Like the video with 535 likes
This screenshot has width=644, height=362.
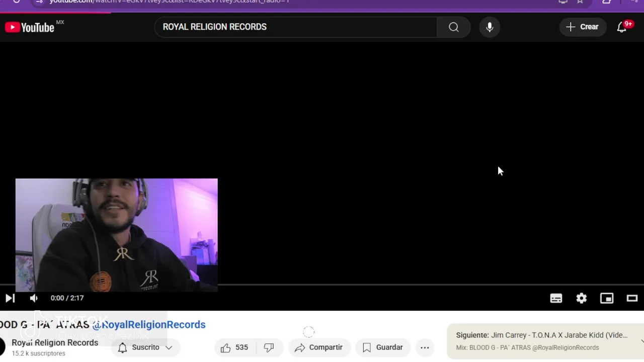point(234,347)
